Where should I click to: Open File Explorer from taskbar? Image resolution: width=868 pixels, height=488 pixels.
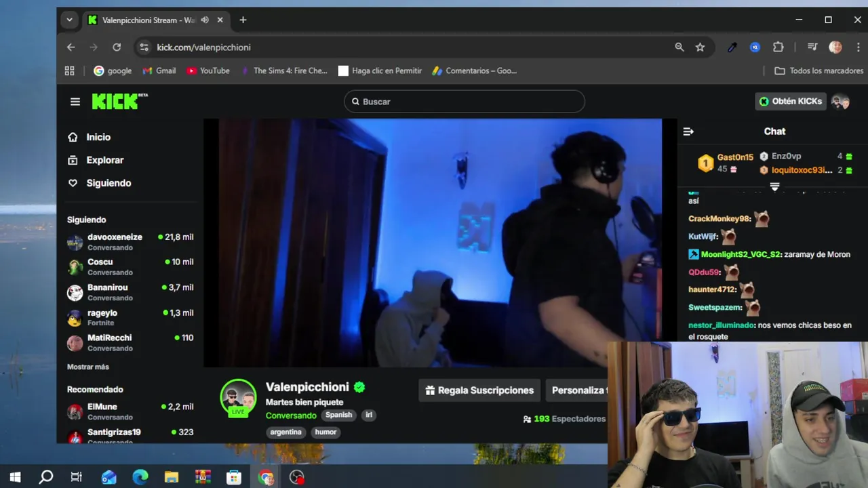pyautogui.click(x=172, y=477)
